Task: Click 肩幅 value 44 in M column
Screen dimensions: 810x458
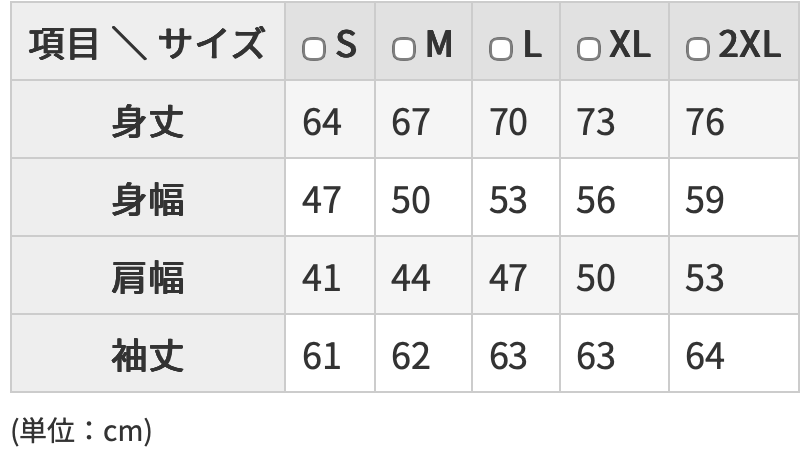Action: 410,277
